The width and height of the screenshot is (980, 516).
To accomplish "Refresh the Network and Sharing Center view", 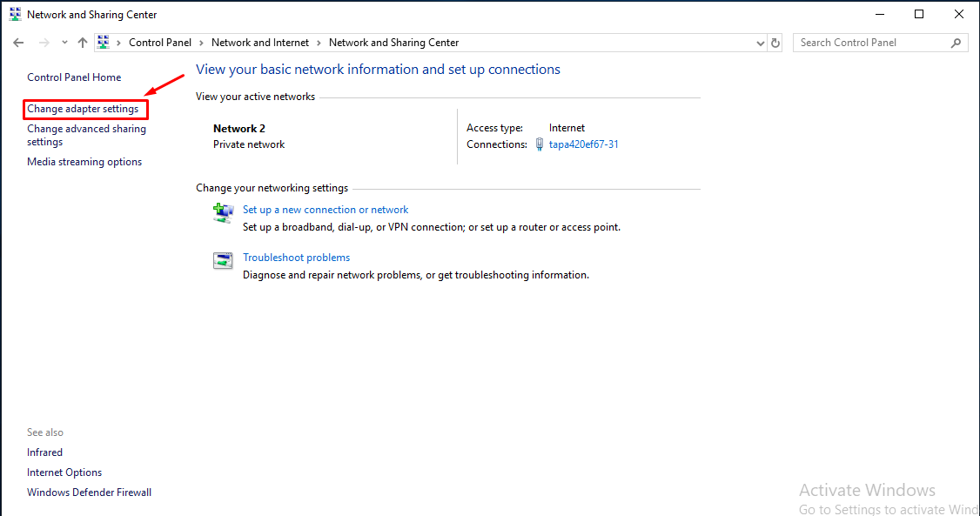I will [x=775, y=44].
